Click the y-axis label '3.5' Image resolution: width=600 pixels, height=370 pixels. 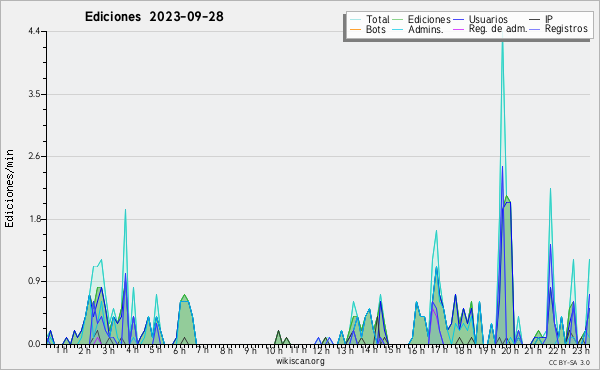(34, 94)
